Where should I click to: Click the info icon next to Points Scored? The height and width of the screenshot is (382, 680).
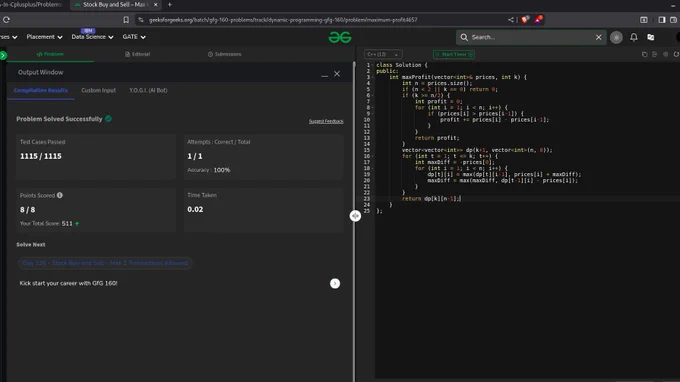click(x=60, y=195)
